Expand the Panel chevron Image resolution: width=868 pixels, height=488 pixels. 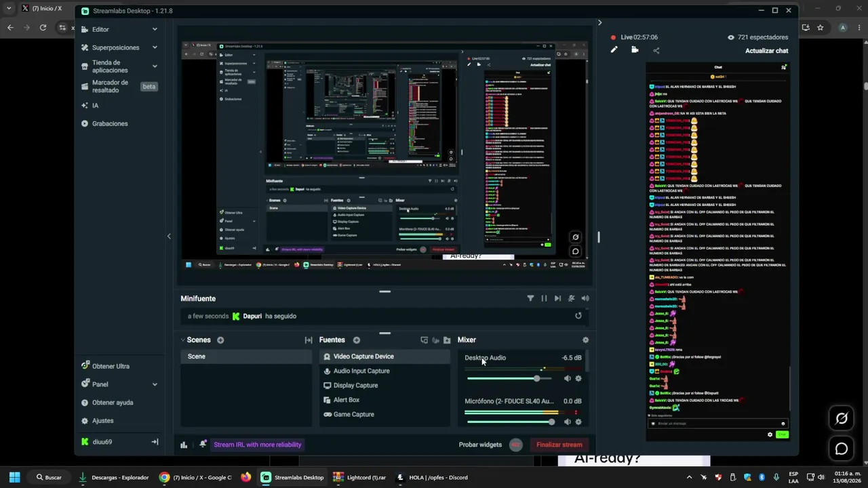[155, 384]
